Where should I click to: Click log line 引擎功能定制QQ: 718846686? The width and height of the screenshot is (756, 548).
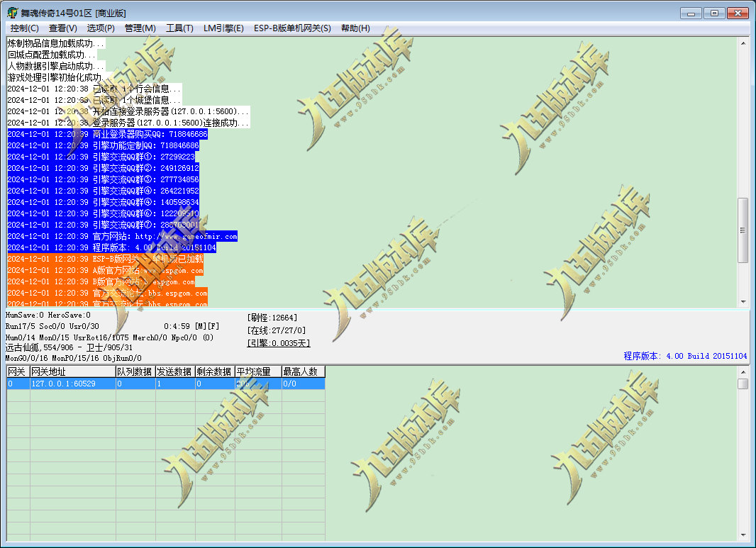(103, 145)
